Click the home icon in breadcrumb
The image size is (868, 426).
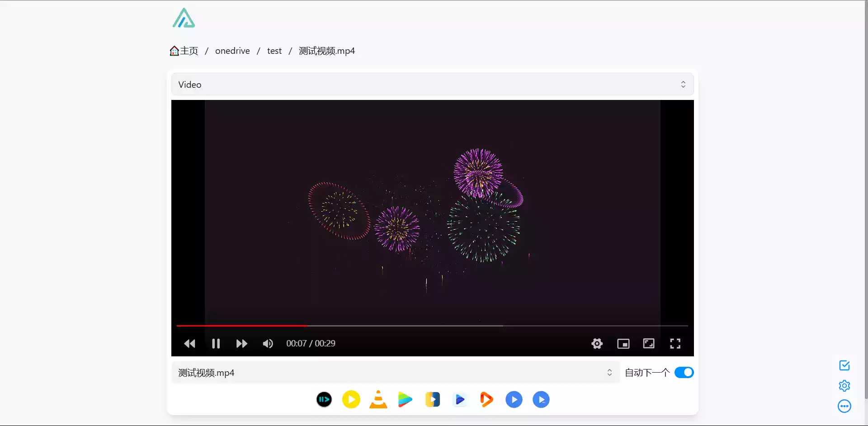(x=174, y=51)
